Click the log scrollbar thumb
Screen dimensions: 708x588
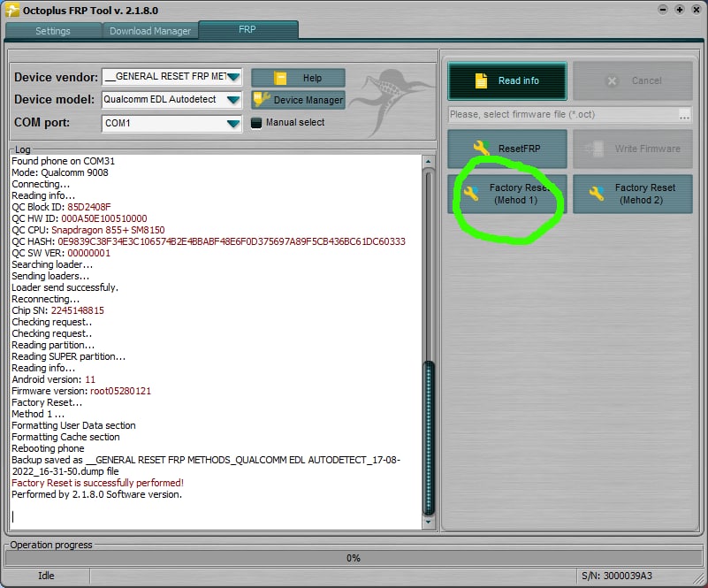[x=429, y=438]
